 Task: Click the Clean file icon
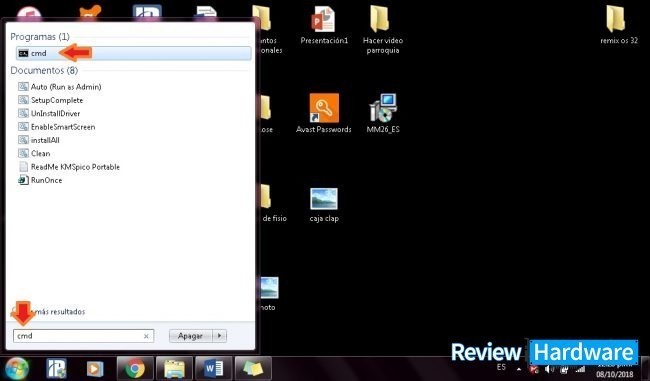point(23,153)
